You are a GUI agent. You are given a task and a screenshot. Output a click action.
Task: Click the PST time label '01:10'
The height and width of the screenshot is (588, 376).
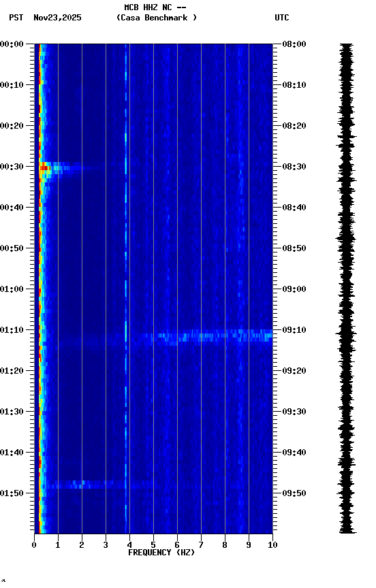pos(12,330)
